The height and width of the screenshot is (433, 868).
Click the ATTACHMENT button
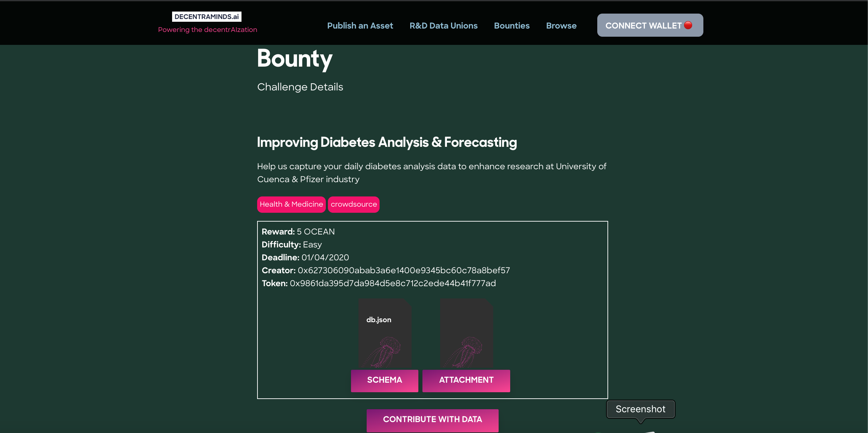point(466,380)
